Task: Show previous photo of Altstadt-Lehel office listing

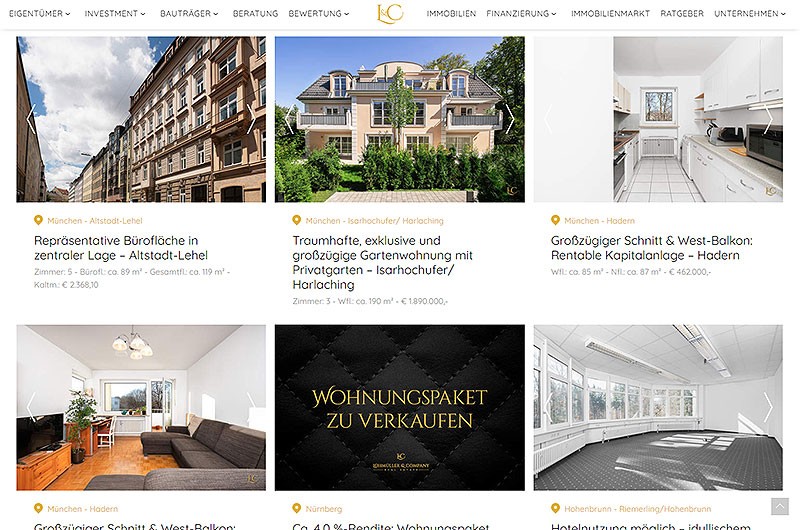Action: (x=31, y=119)
